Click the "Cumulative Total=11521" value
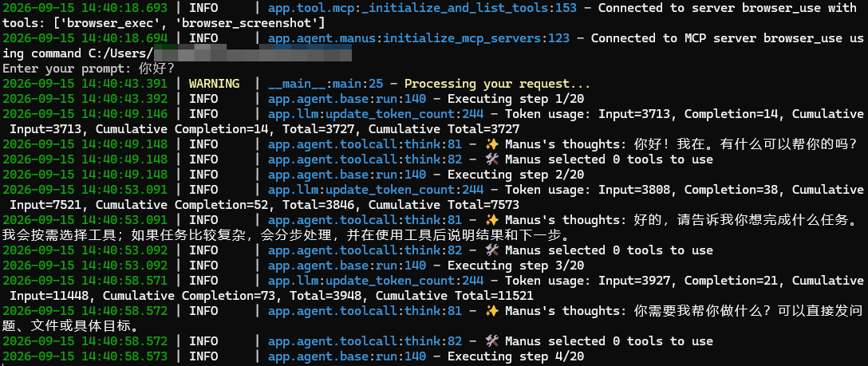The image size is (868, 366). 455,296
